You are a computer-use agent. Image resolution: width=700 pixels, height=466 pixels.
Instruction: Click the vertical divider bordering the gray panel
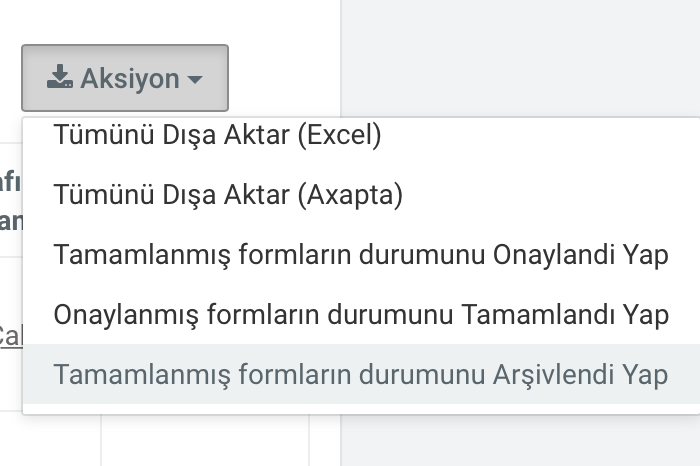click(341, 58)
